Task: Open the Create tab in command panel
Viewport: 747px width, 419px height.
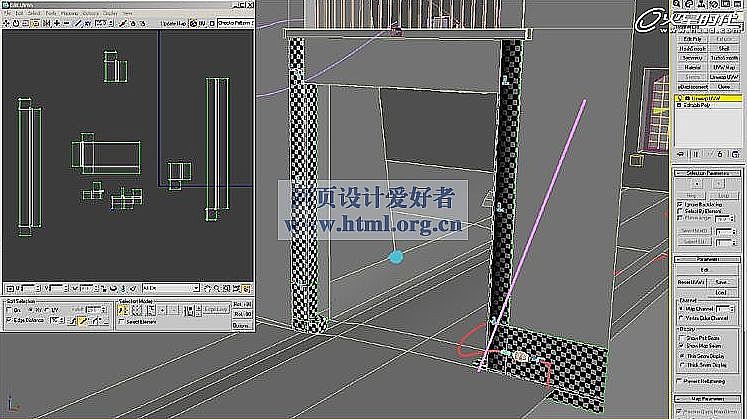Action: [676, 4]
